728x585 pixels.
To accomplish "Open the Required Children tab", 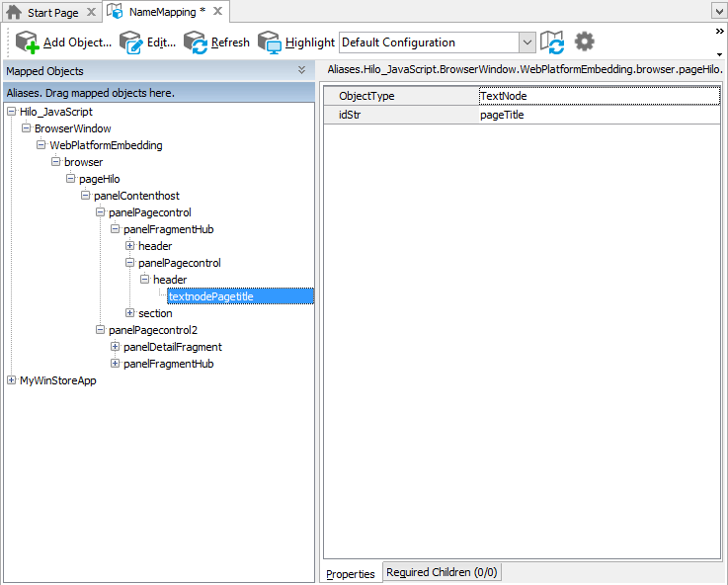I will [x=442, y=572].
